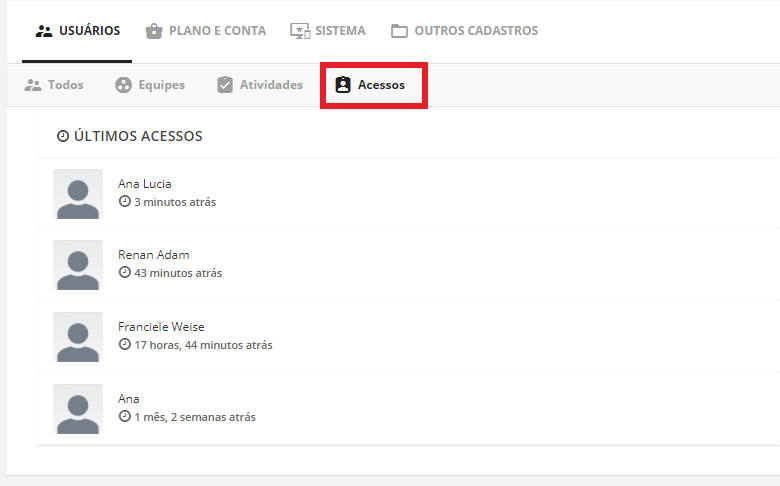Click the Plano e Conta basket icon

pos(153,31)
